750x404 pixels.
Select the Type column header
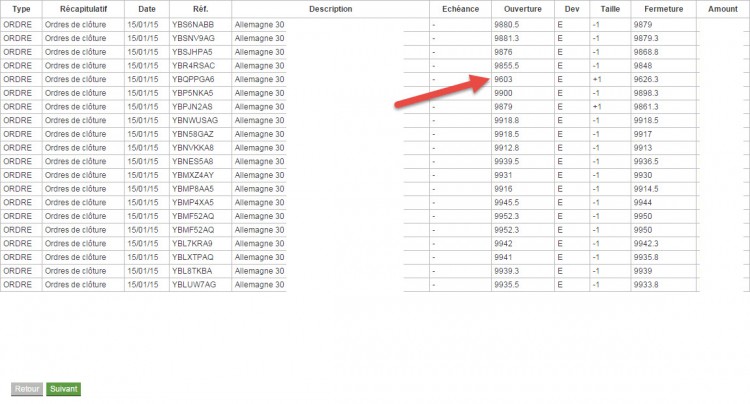[x=21, y=9]
